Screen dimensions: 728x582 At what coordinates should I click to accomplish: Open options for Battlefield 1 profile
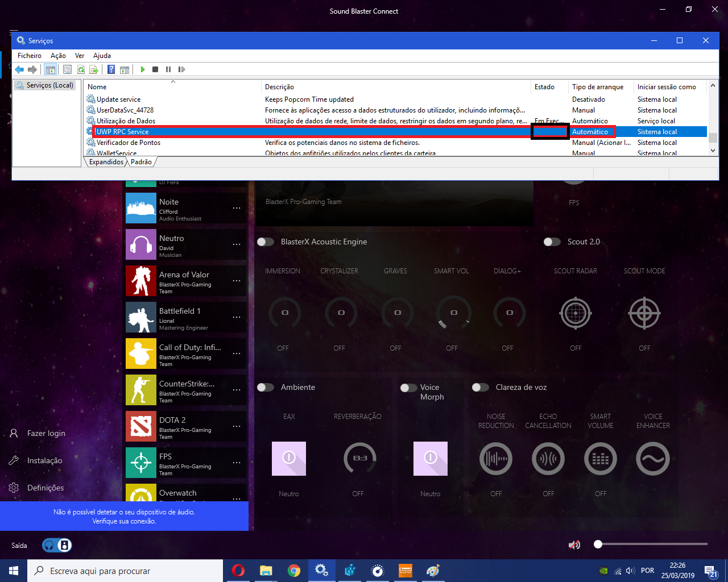(237, 318)
